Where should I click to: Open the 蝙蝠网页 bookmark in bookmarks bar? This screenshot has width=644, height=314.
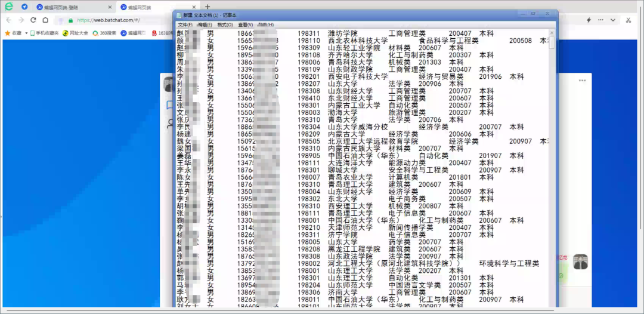click(x=134, y=33)
